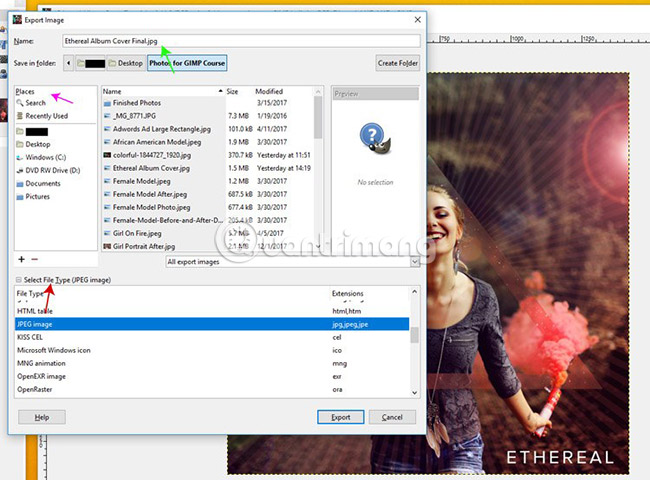The image size is (650, 480).
Task: Choose OpenRaster file type
Action: coord(212,389)
